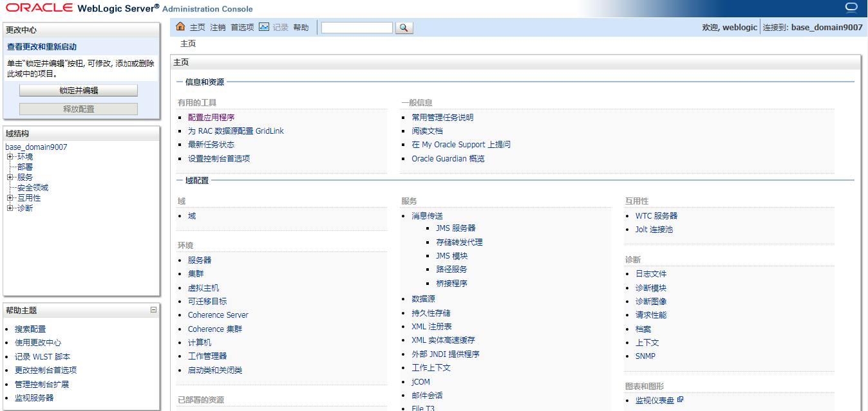Open the 服务器 link under 环境
The width and height of the screenshot is (868, 411).
[x=200, y=260]
